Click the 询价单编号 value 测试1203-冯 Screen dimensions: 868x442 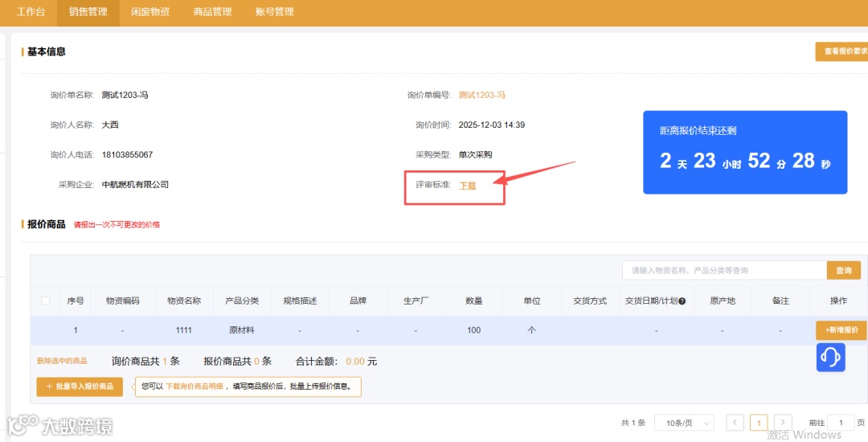click(x=481, y=95)
